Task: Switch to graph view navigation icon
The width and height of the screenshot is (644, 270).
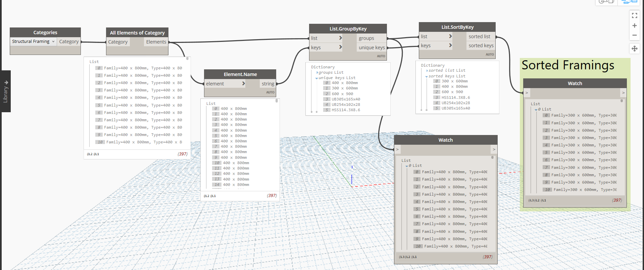Action: (629, 2)
